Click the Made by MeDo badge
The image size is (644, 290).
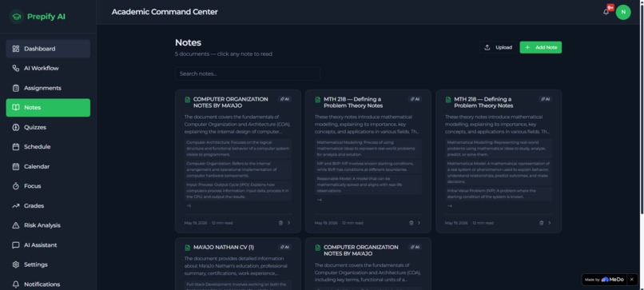point(604,280)
